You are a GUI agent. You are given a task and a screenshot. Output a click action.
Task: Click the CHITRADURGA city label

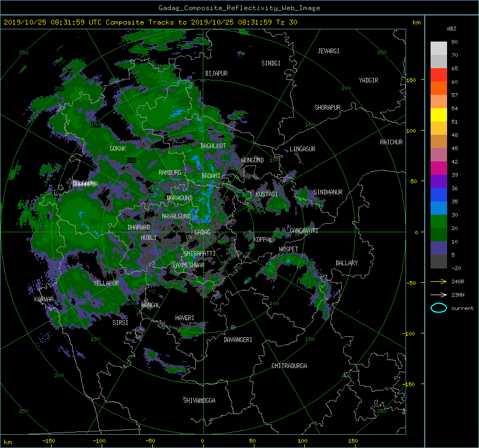coord(290,366)
